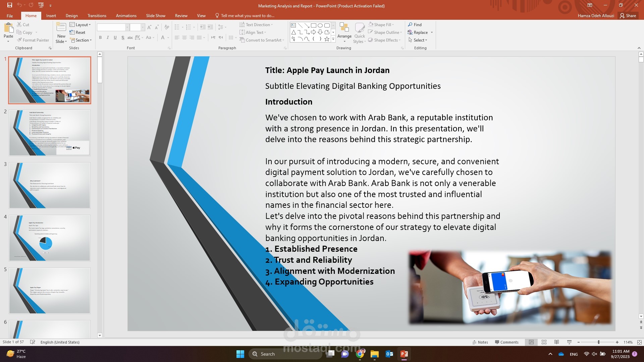Viewport: 644px width, 362px height.
Task: Switch to the Slide Show ribbon tab
Action: [x=156, y=16]
